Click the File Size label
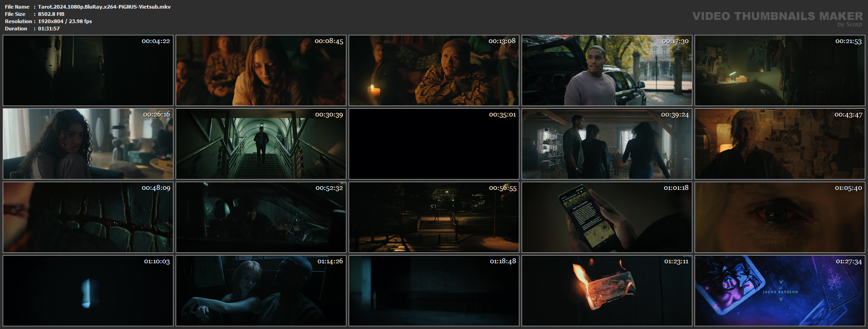Viewport: 868px width, 329px height. (15, 14)
